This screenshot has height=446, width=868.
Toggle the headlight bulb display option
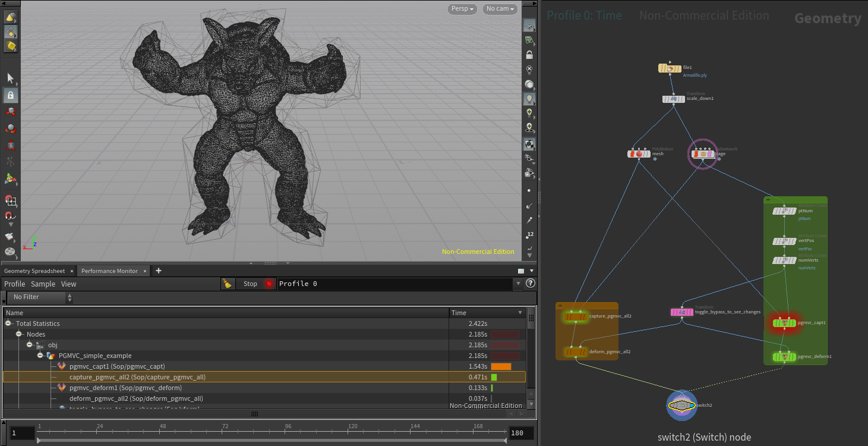point(529,70)
